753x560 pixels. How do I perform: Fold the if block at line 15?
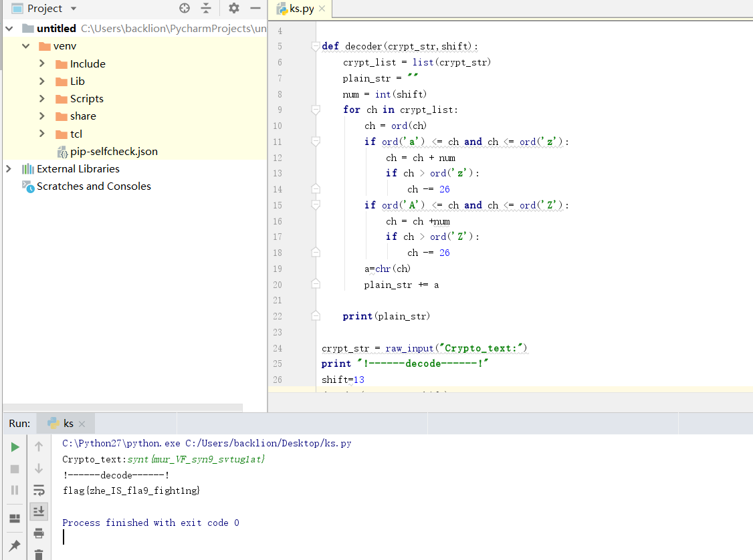tap(316, 205)
